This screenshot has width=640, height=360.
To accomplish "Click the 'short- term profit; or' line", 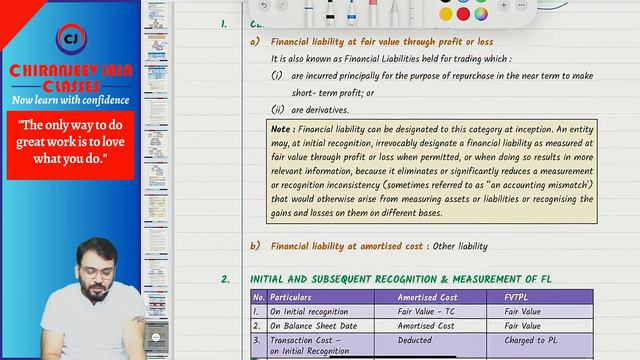I will [333, 93].
